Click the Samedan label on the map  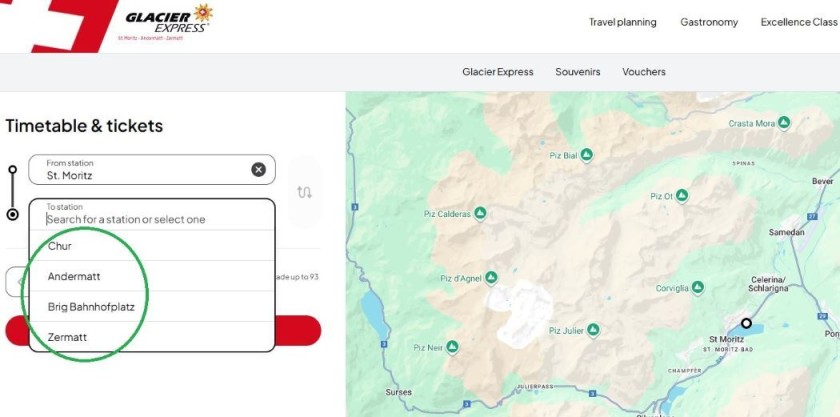[786, 232]
